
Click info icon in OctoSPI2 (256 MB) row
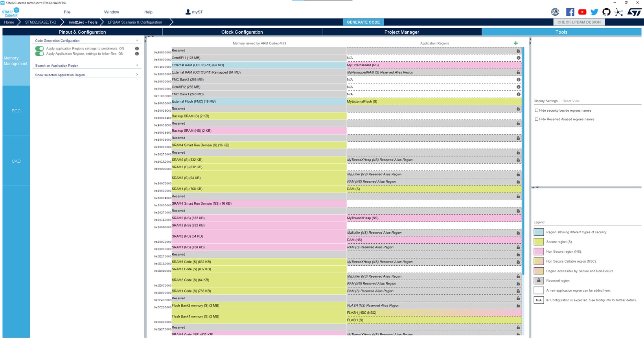518,87
